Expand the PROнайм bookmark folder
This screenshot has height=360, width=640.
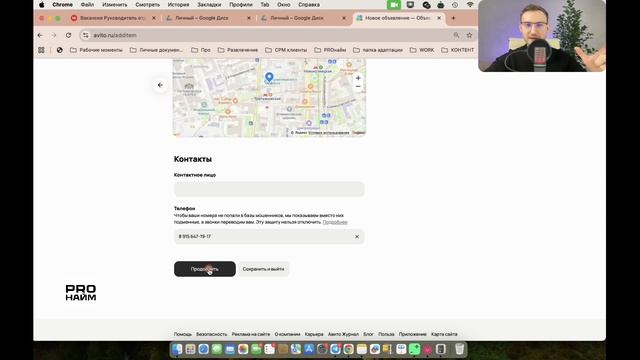(x=330, y=50)
